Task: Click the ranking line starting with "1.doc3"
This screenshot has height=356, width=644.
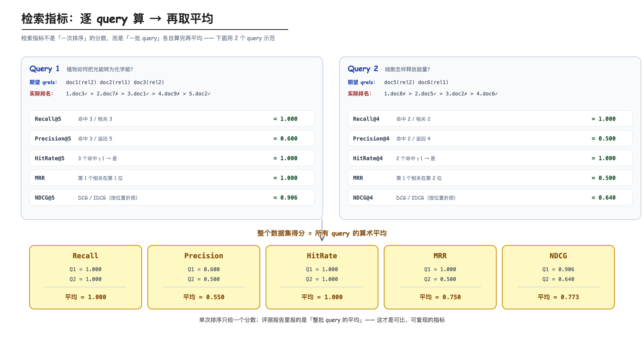Action: coord(138,94)
